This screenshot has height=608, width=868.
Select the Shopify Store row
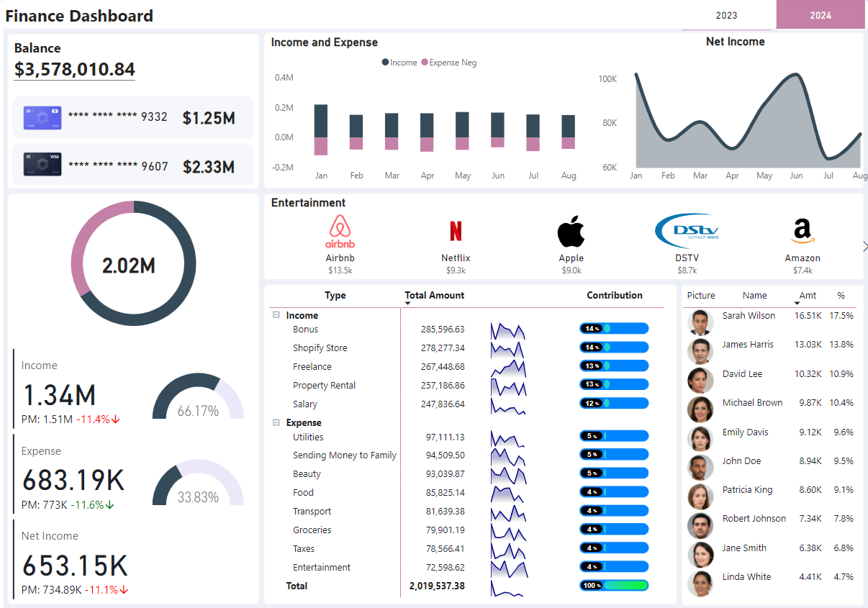[320, 348]
